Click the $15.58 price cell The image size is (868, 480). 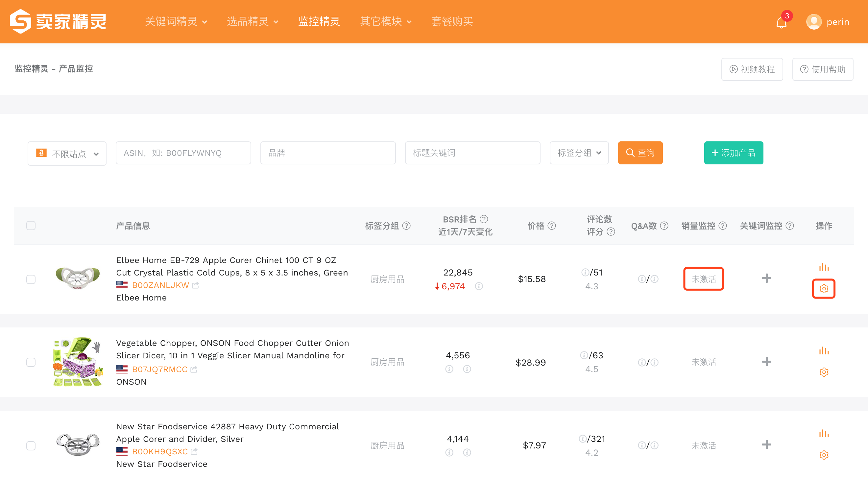[x=532, y=279]
